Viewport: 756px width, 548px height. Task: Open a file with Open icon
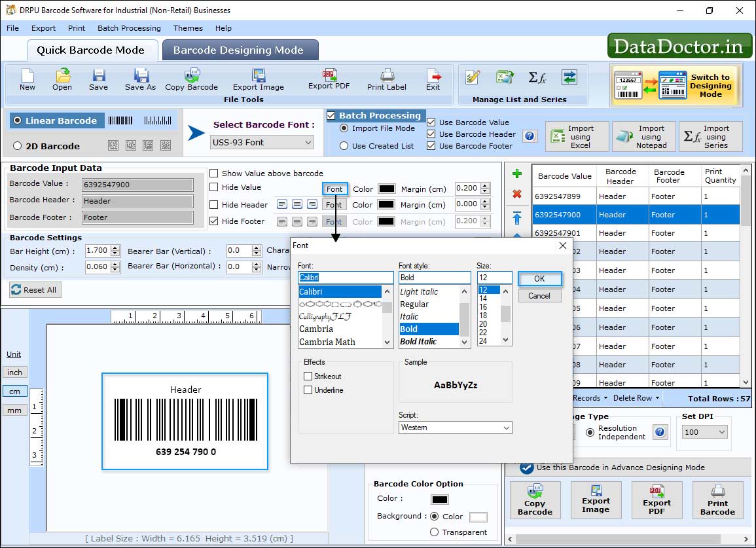pyautogui.click(x=62, y=80)
